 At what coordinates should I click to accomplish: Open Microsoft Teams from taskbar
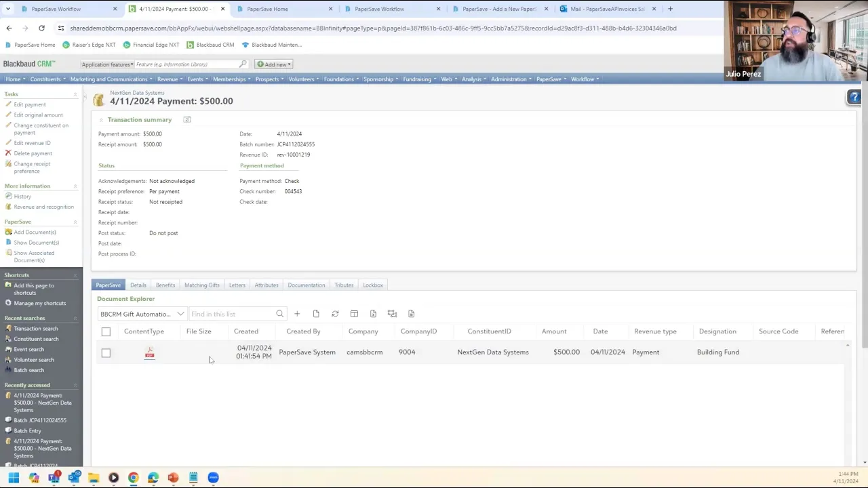tap(54, 478)
